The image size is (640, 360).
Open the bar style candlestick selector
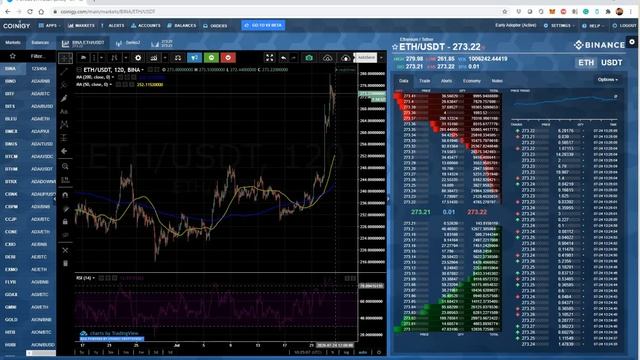click(114, 58)
